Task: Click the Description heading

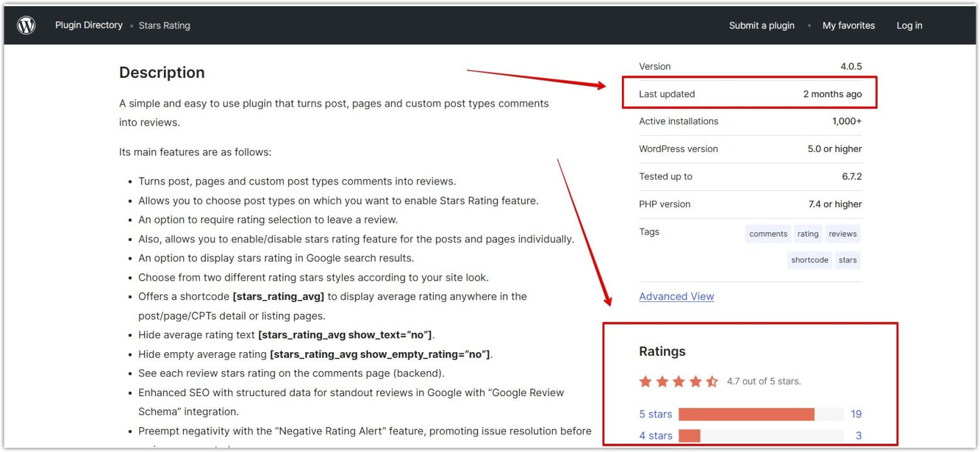Action: pyautogui.click(x=162, y=73)
